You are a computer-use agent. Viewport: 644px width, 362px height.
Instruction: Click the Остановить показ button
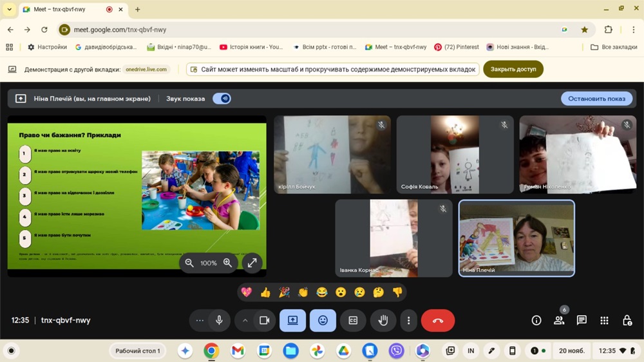pyautogui.click(x=596, y=99)
